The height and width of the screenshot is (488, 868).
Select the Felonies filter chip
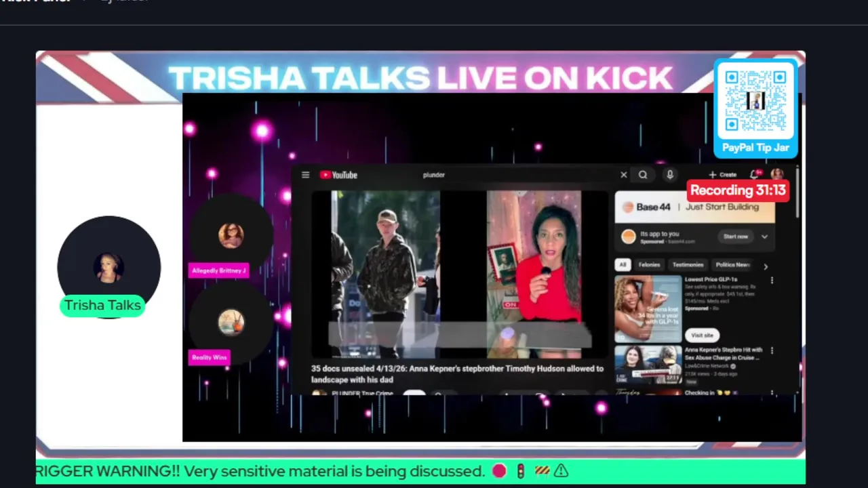coord(649,265)
